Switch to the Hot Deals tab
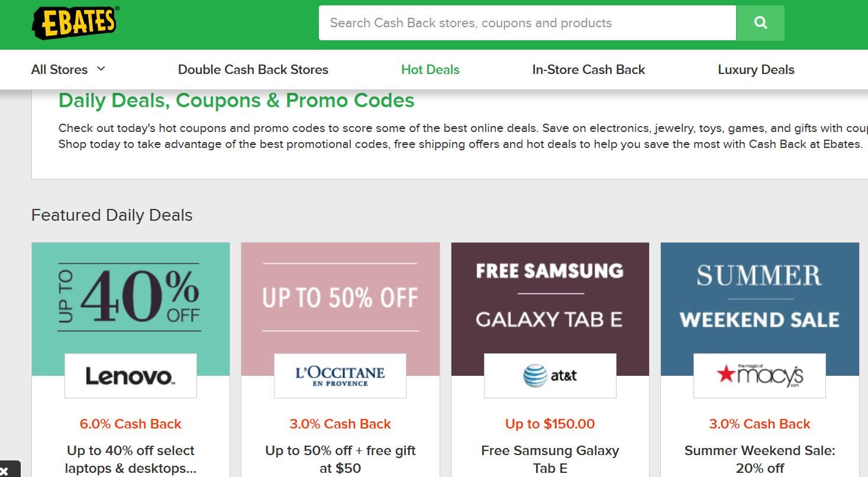This screenshot has height=477, width=868. 430,69
